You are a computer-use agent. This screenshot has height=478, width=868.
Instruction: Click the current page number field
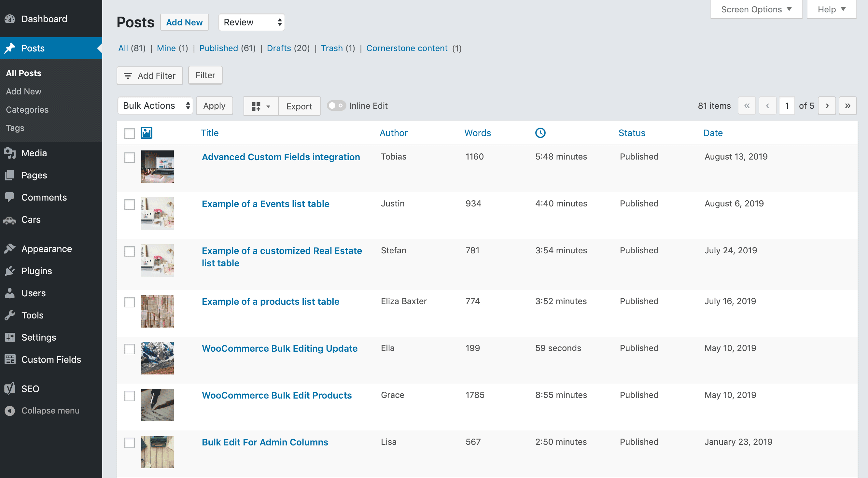tap(787, 106)
